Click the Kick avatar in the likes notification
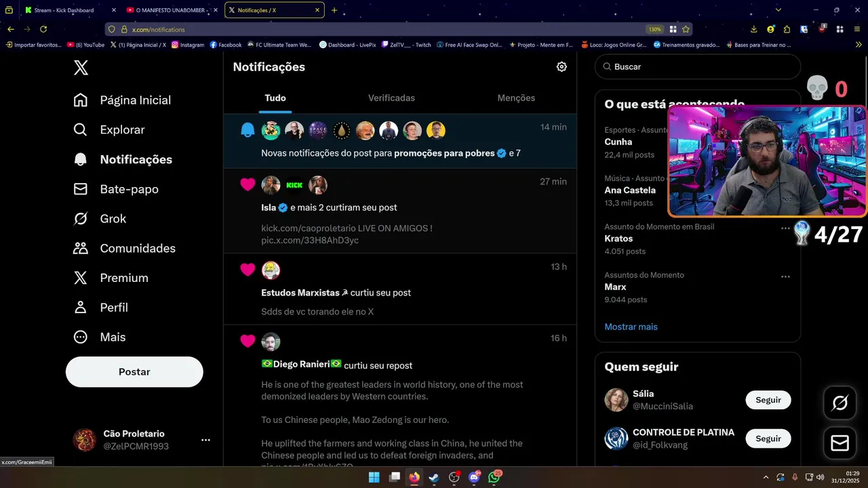 [294, 185]
